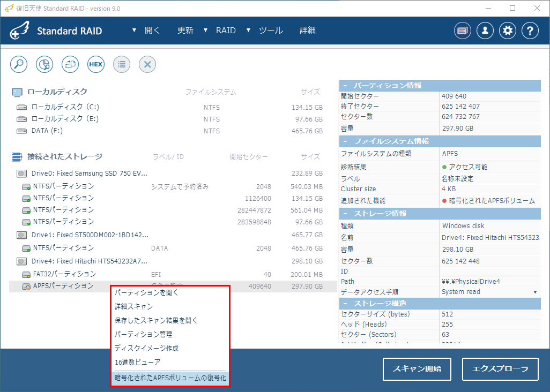Select NTFS partition starting at sector 283598848
The height and width of the screenshot is (392, 550).
tap(172, 222)
